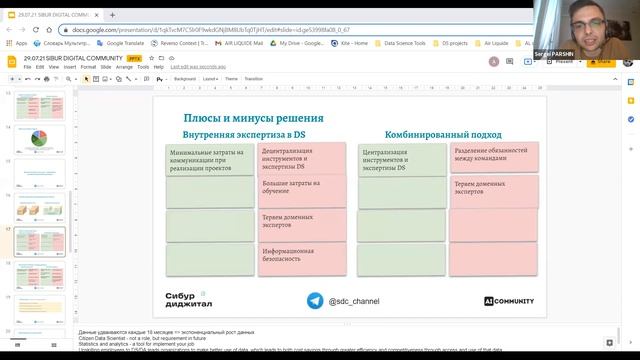Open the line type dropdown arrow

(136, 79)
